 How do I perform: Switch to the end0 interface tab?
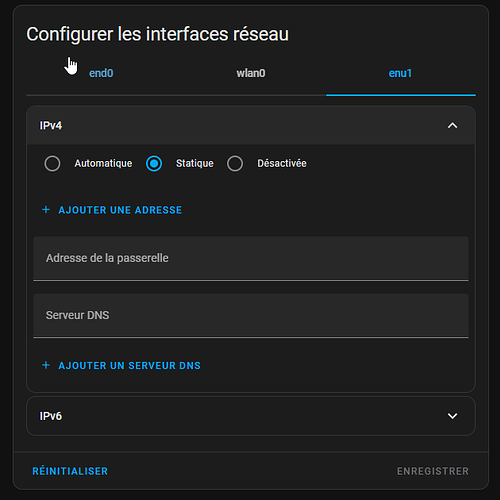click(101, 73)
